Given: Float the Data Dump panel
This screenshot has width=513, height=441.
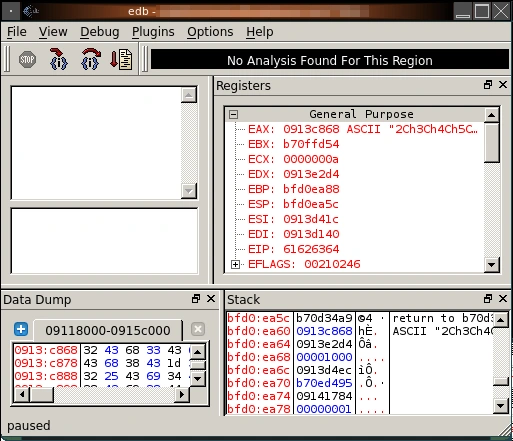Looking at the screenshot, I should click(196, 299).
